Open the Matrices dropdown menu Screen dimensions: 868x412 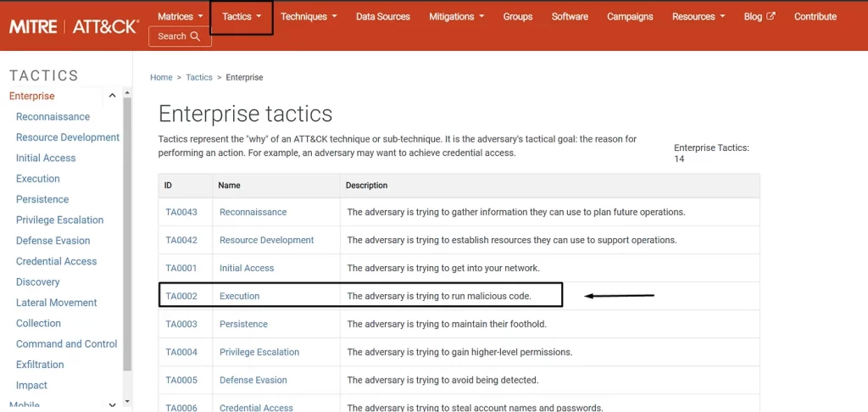(181, 17)
